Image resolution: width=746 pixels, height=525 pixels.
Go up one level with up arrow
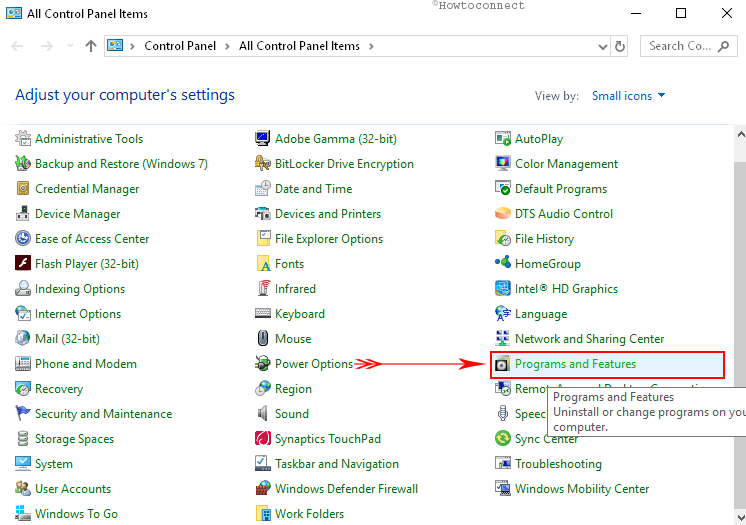point(90,46)
